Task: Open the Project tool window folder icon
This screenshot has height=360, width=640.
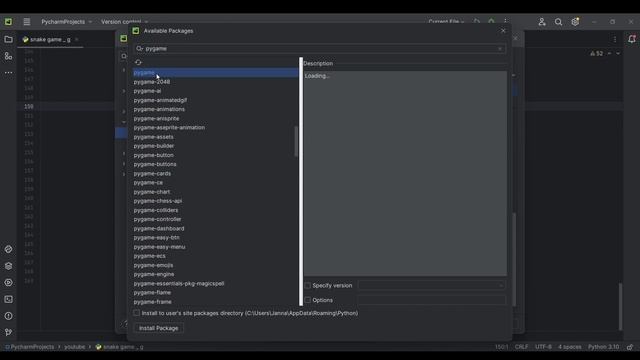Action: 8,40
